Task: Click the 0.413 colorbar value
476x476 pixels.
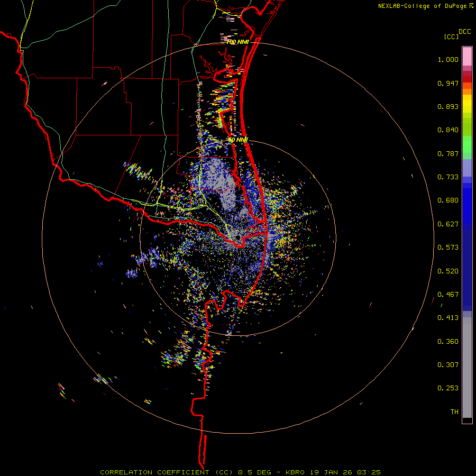Action: [x=448, y=318]
